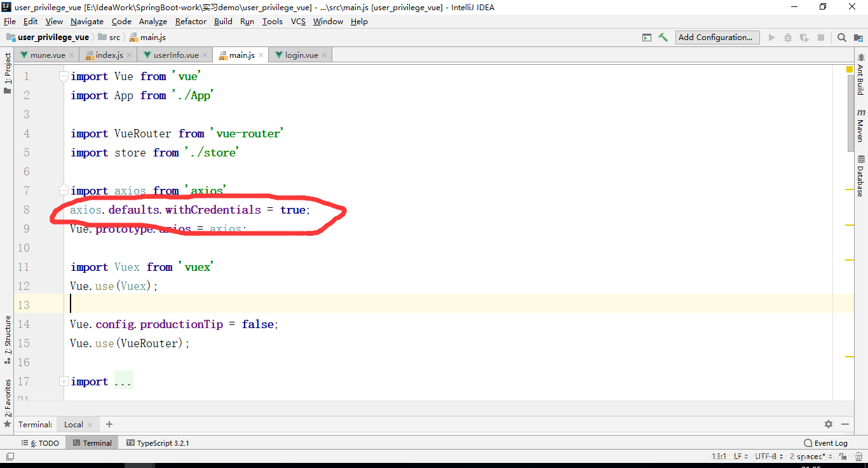Screen dimensions: 868x468
Task: Close the index.js tab
Action: 129,55
